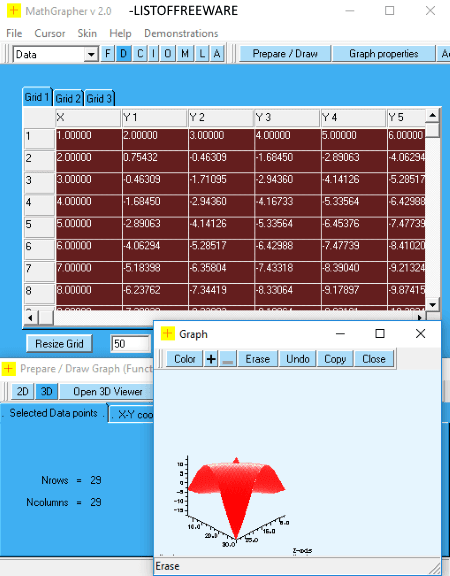Open the Demonstrations menu
The width and height of the screenshot is (450, 576).
181,33
